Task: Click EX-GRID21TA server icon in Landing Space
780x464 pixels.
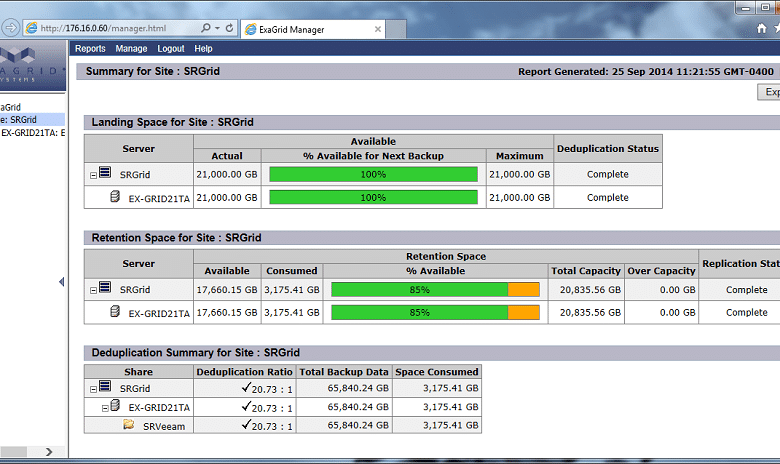Action: [x=115, y=196]
